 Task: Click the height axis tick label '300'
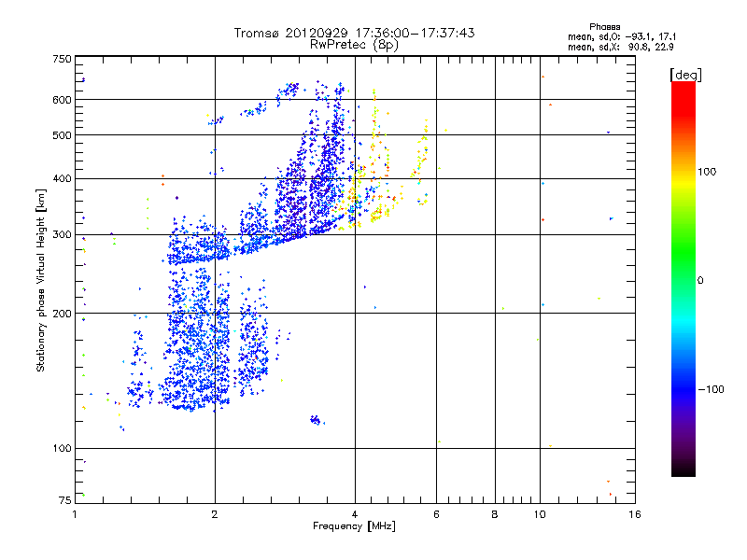[x=62, y=235]
